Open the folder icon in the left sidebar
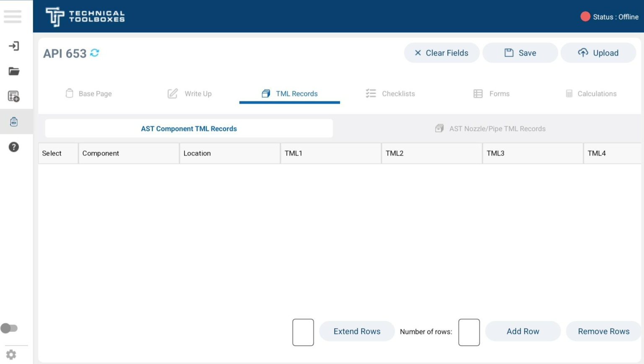The image size is (644, 364). coord(14,71)
